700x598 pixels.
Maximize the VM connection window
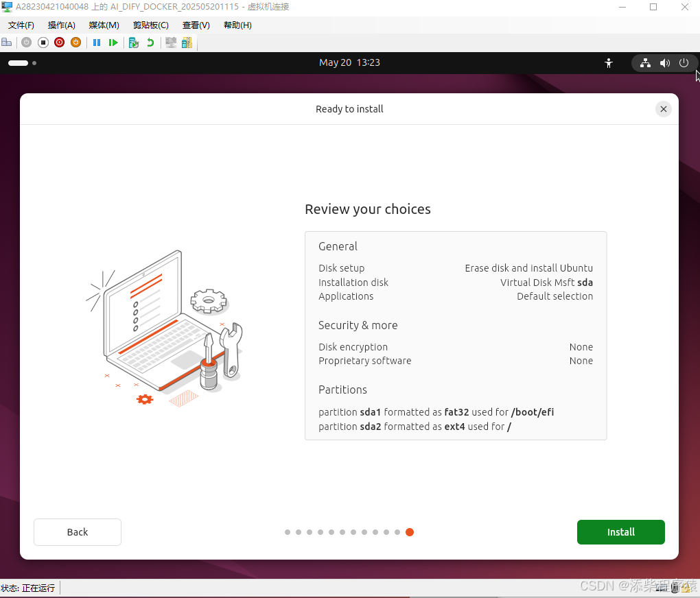653,7
